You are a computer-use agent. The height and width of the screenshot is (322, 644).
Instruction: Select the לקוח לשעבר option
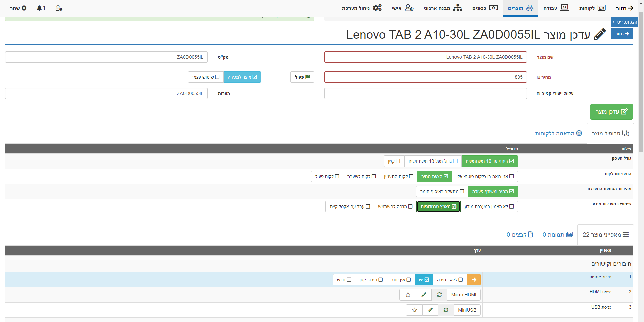362,176
